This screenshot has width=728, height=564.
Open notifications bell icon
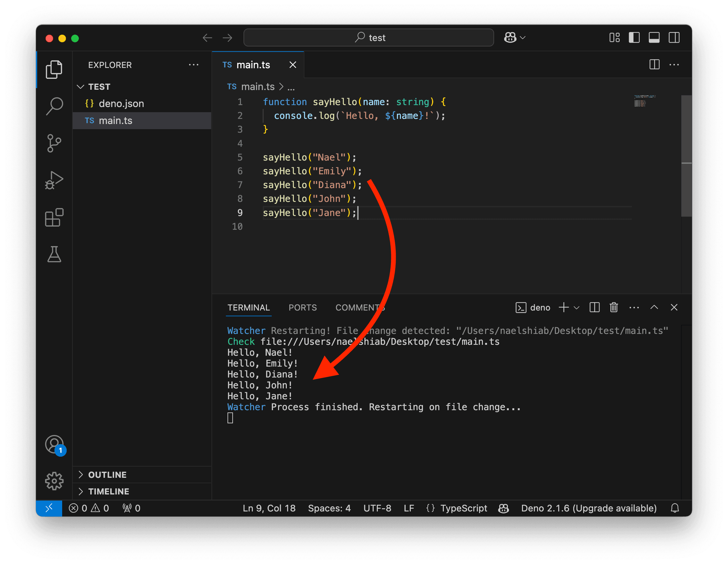coord(675,508)
